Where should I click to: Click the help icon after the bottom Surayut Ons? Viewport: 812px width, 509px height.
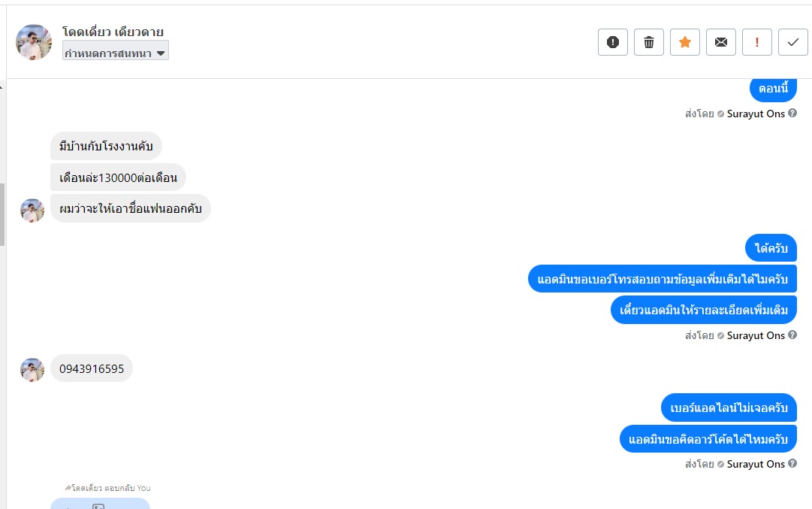pos(792,464)
